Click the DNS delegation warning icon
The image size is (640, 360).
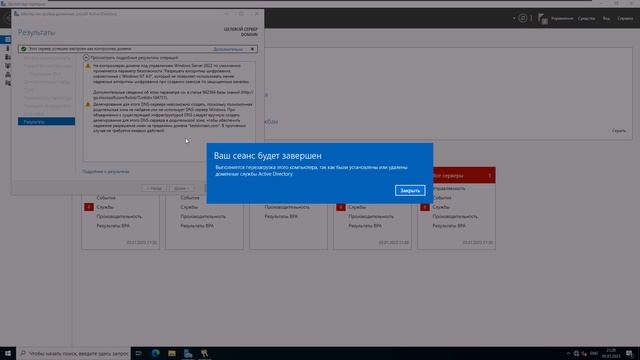(x=88, y=104)
